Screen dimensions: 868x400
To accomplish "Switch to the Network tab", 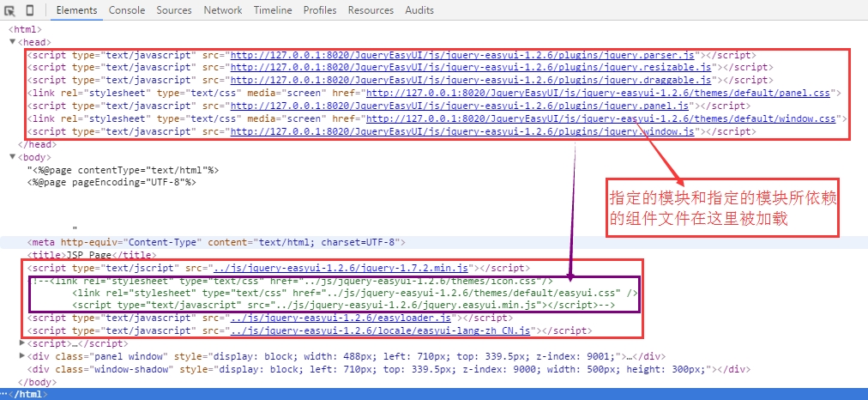I will tap(222, 10).
